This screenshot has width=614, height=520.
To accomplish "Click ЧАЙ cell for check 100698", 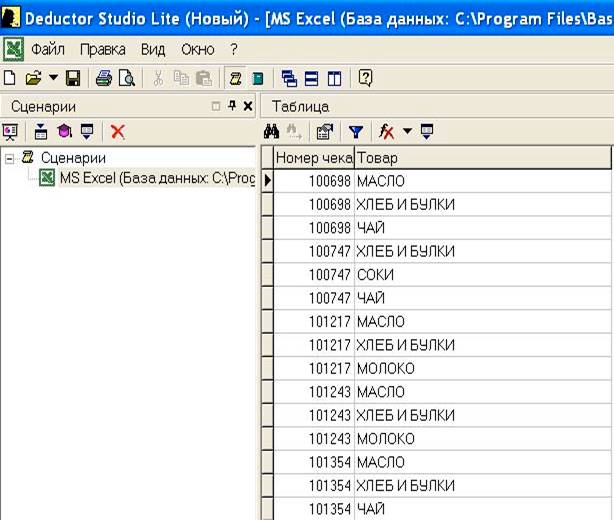I will (484, 228).
